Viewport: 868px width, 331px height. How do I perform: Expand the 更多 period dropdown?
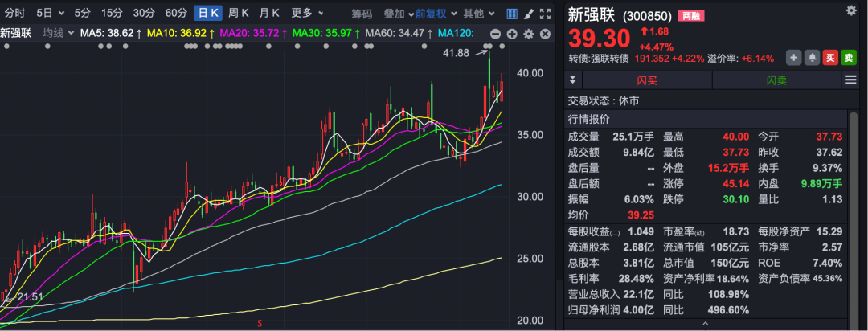click(x=306, y=14)
